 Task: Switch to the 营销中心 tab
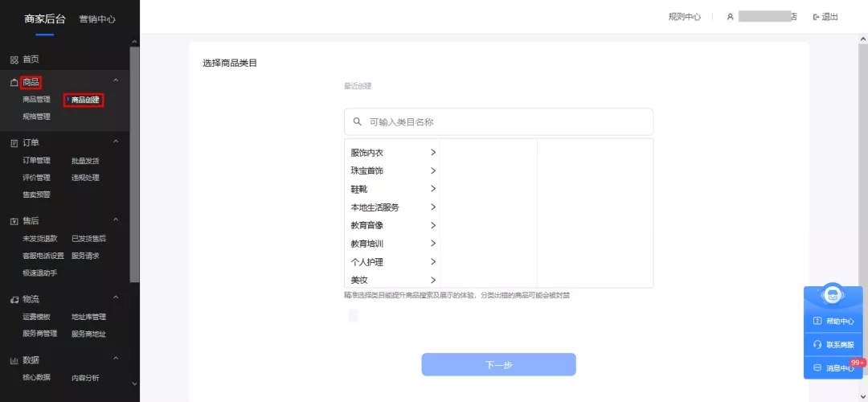tap(97, 19)
